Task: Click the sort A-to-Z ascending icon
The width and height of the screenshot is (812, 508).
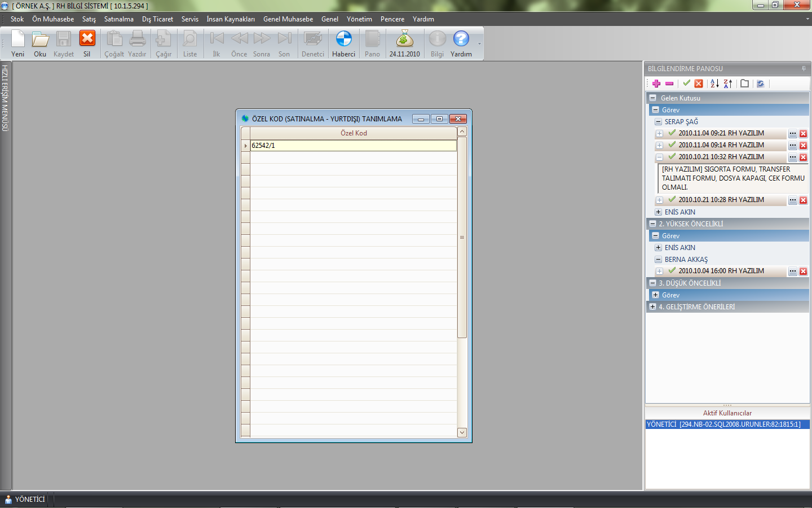Action: tap(714, 84)
